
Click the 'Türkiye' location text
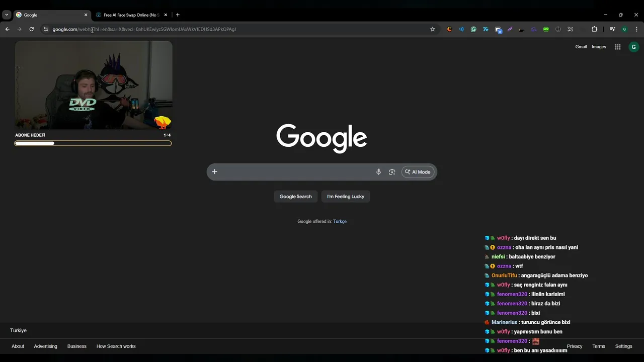[18, 330]
